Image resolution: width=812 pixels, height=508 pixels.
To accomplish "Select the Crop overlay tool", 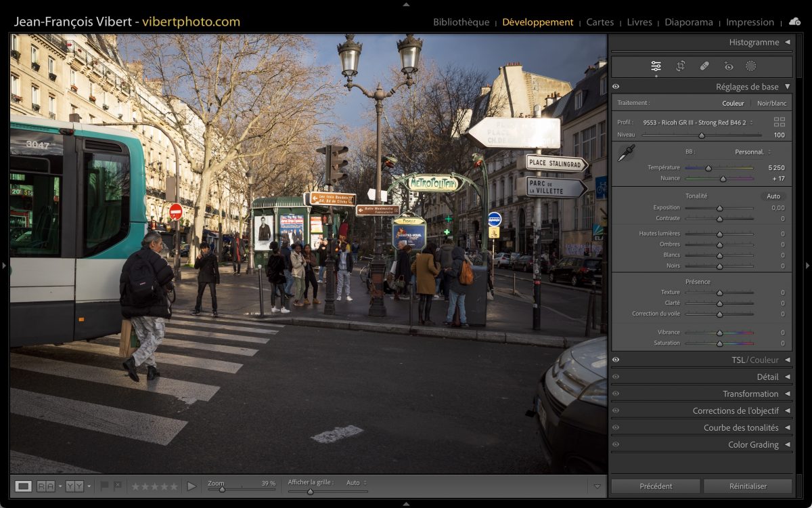I will (x=680, y=66).
